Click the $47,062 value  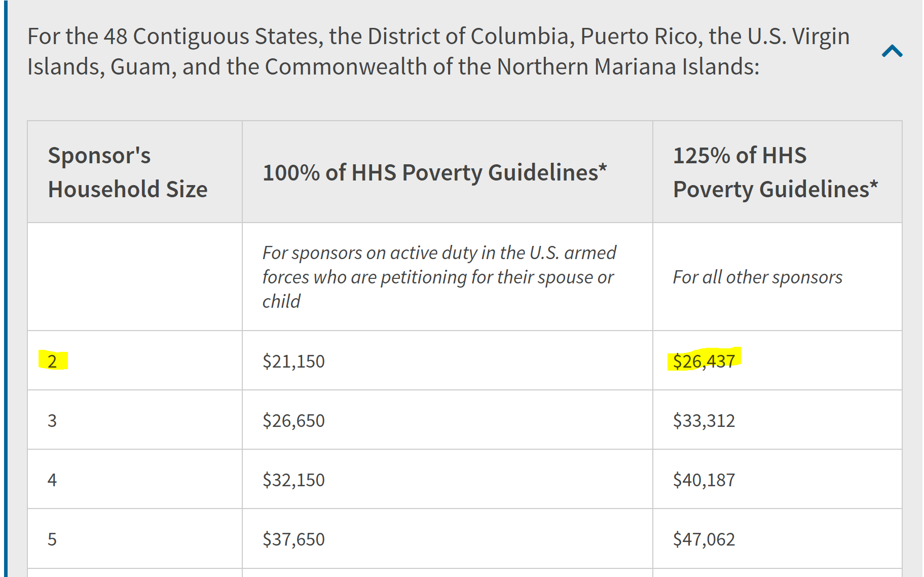click(x=704, y=539)
